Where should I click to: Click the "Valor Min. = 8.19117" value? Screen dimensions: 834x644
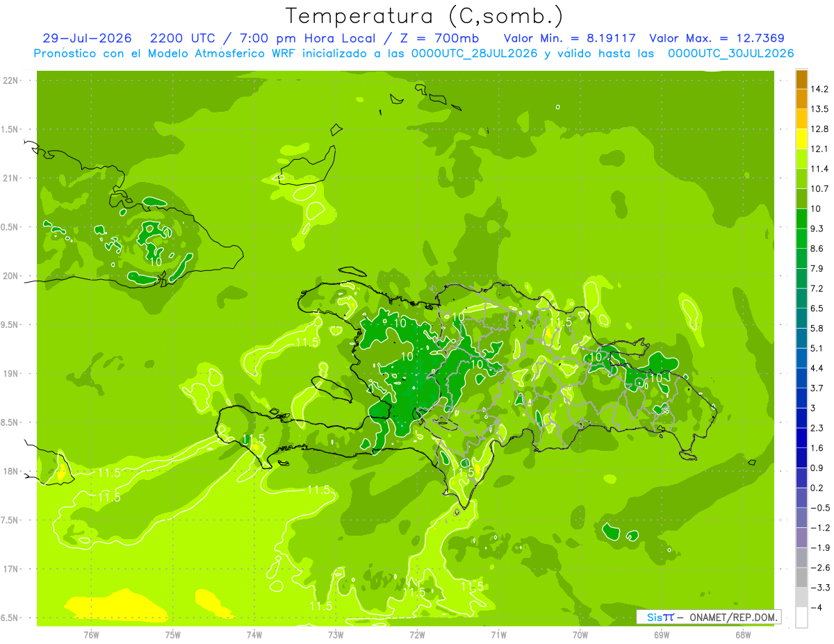coord(570,38)
